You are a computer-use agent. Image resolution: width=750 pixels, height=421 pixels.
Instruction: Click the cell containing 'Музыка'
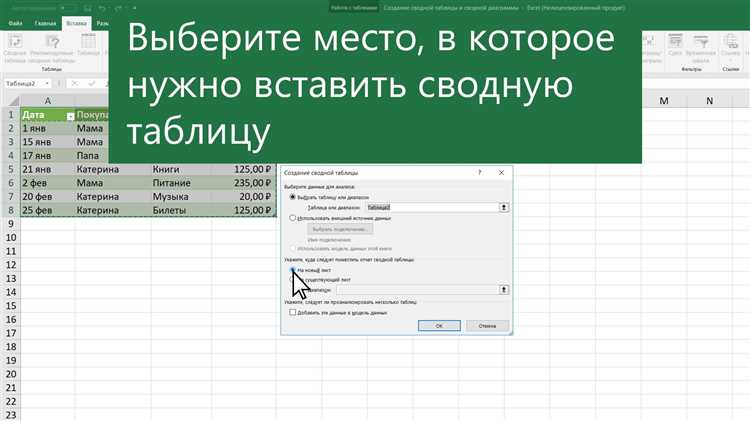pyautogui.click(x=181, y=196)
